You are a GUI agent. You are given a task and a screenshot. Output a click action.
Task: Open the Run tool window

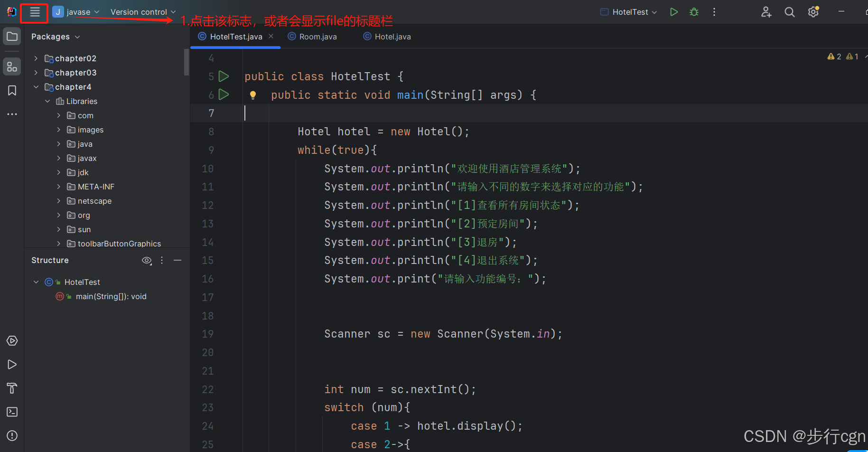[12, 365]
